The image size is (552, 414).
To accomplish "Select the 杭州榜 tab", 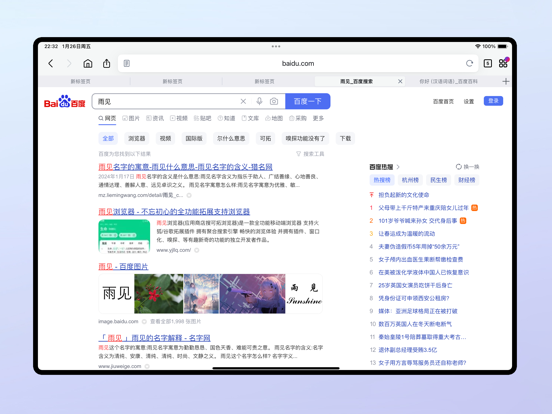I will coord(410,180).
